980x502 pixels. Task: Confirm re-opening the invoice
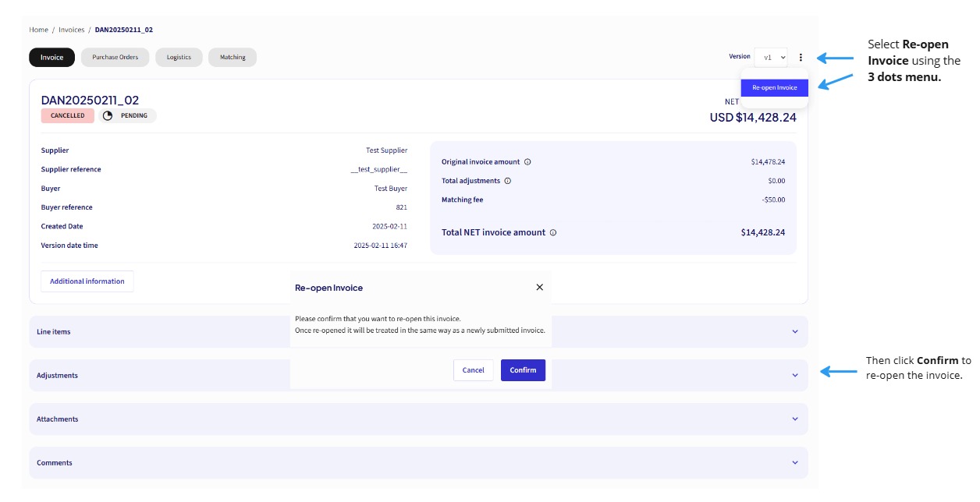523,370
